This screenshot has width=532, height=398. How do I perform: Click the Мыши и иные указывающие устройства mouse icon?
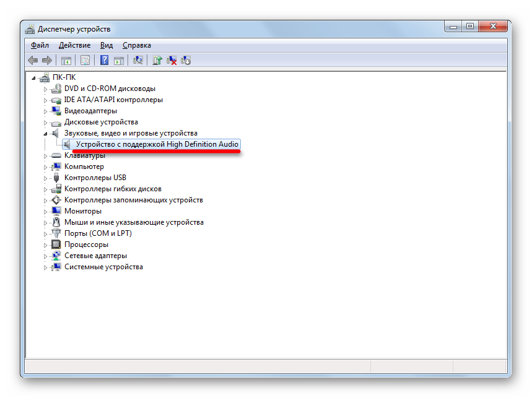tap(56, 222)
